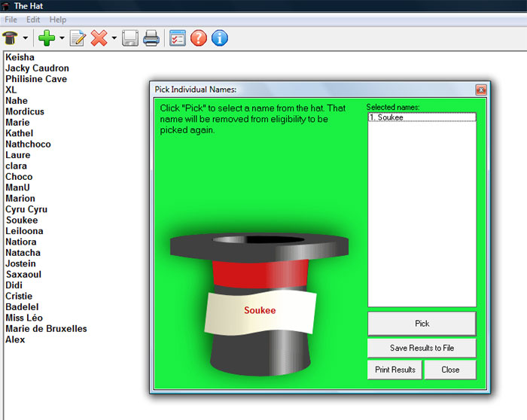Select Soukee in the main names list

22,220
